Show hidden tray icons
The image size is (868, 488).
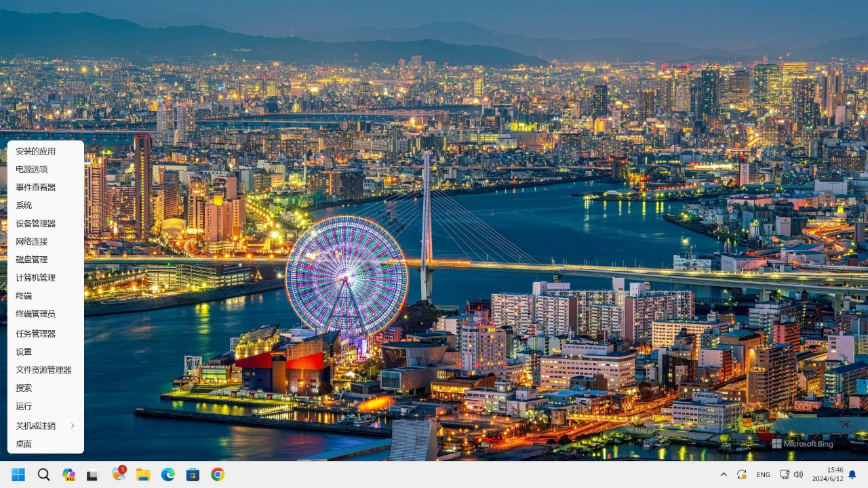tap(724, 474)
